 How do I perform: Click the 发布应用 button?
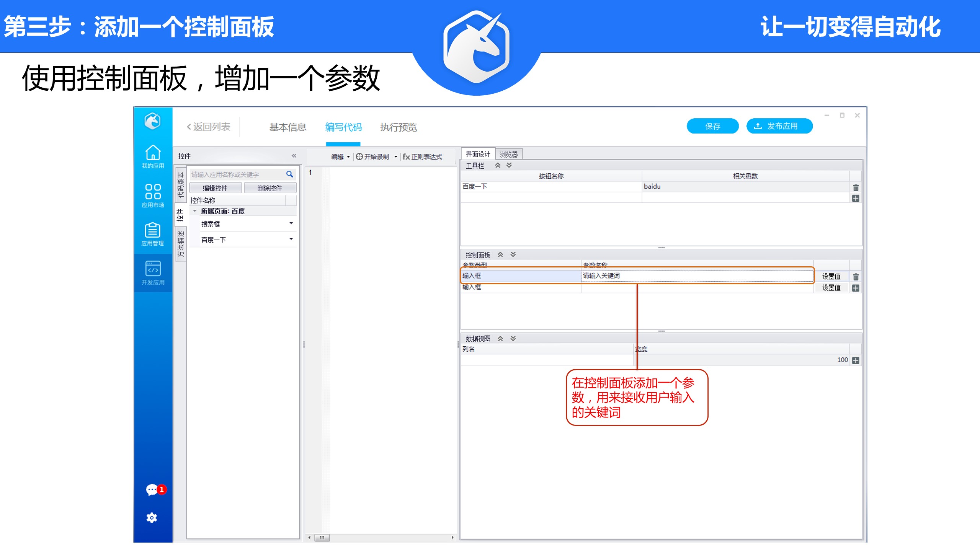coord(779,126)
